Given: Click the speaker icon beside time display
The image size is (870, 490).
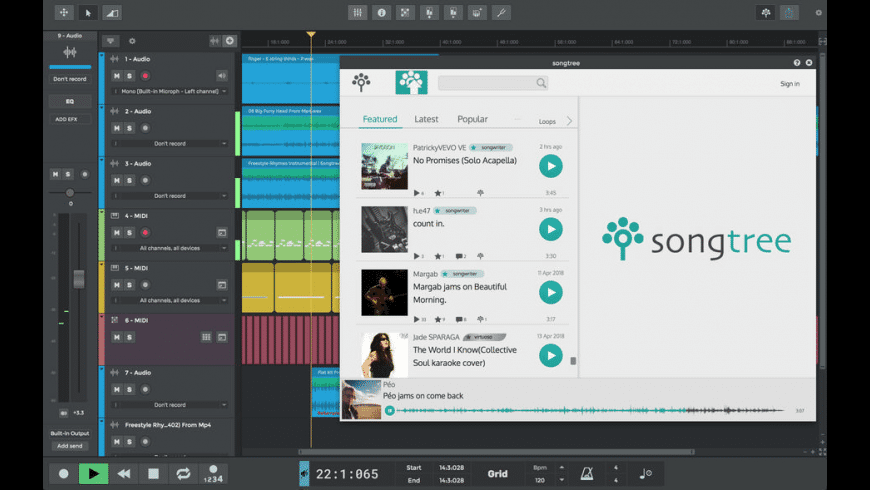Looking at the screenshot, I should tap(304, 473).
